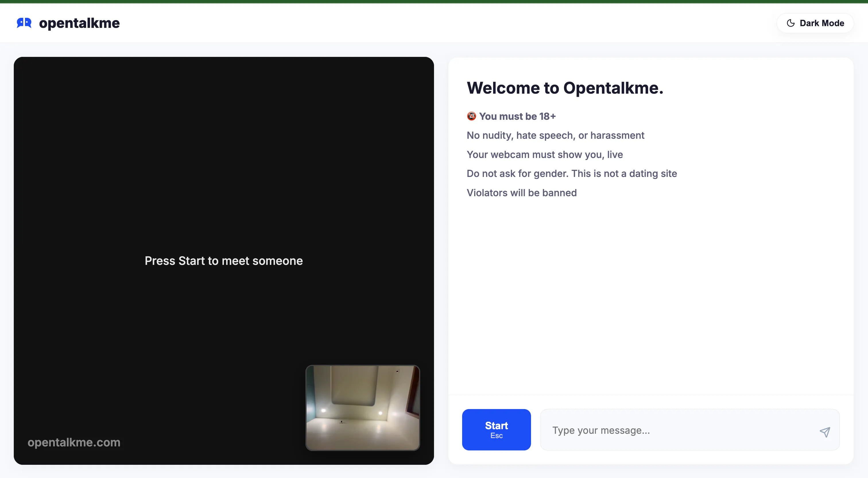Image resolution: width=868 pixels, height=478 pixels.
Task: Click 'You must be 18+' text
Action: coord(517,116)
